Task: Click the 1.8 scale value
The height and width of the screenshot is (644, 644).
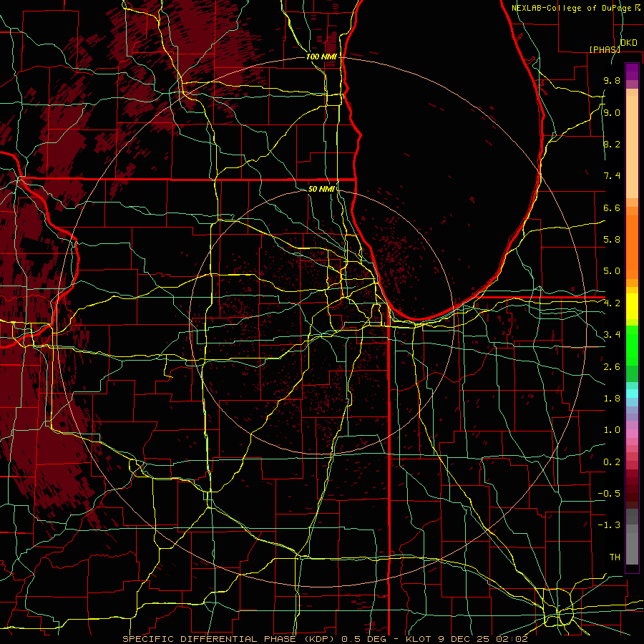Action: coord(612,399)
